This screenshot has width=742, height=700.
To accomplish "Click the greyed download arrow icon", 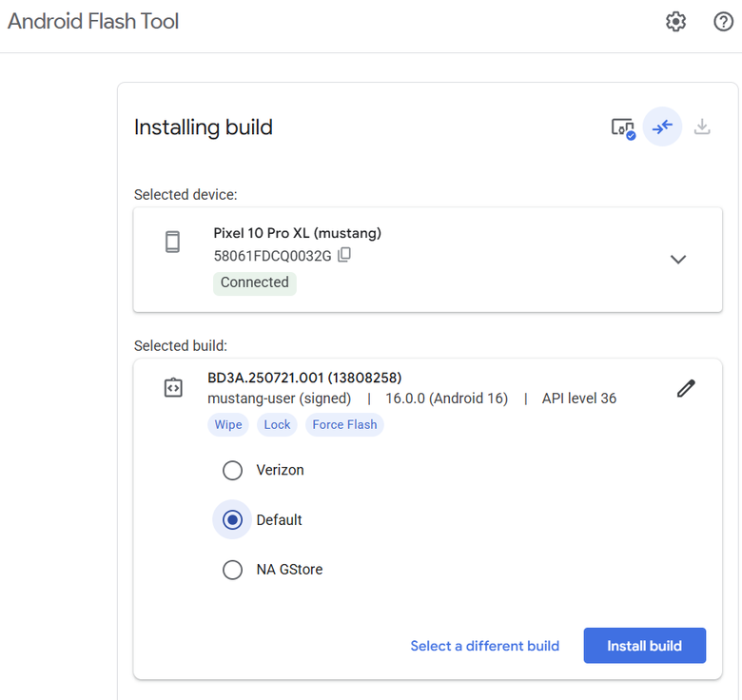I will (x=702, y=126).
